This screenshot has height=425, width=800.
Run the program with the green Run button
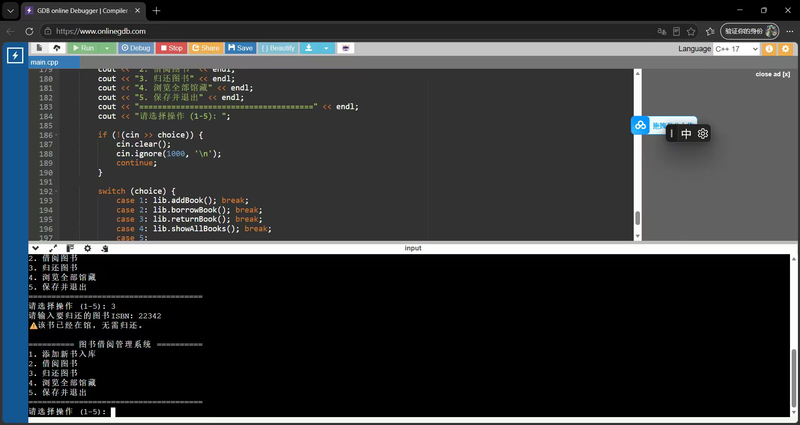tap(82, 48)
